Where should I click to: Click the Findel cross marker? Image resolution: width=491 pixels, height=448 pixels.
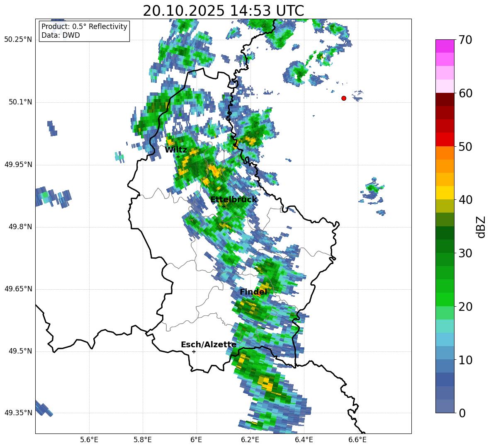pos(253,299)
